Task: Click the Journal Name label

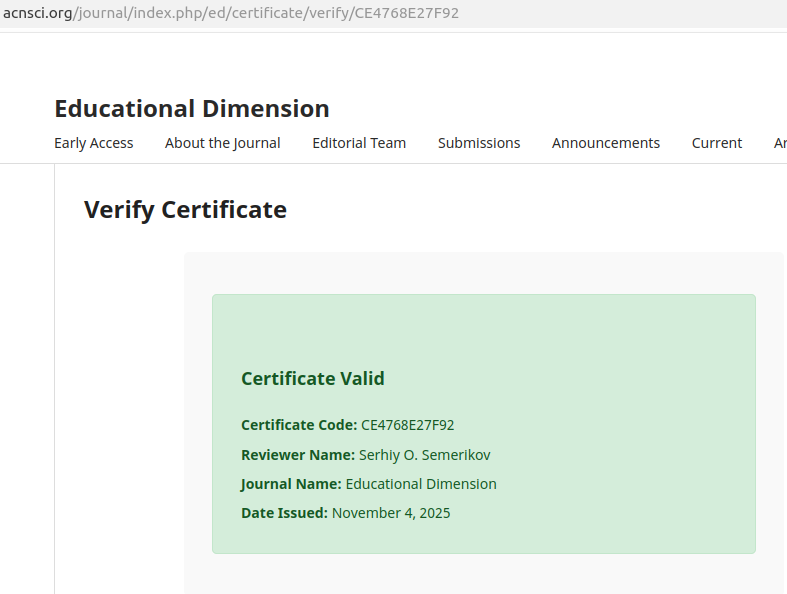Action: tap(290, 484)
